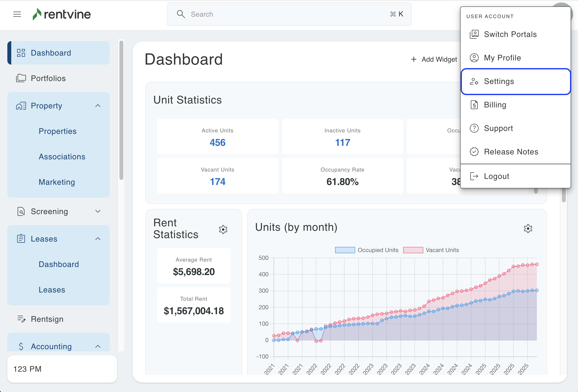Click the Portfolios folder icon

pyautogui.click(x=21, y=78)
